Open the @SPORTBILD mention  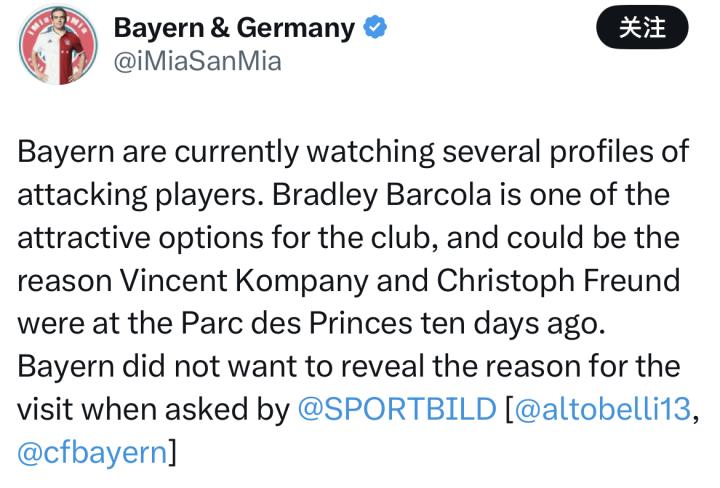click(397, 410)
